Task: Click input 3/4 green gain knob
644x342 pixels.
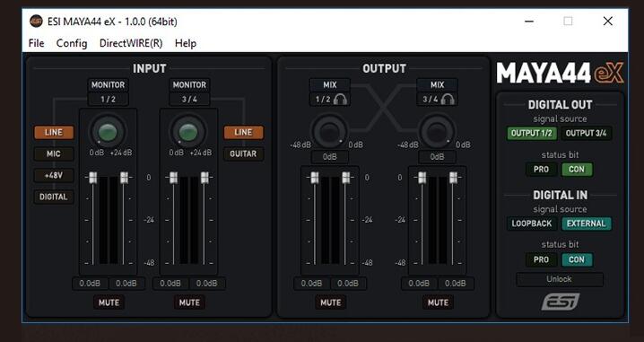Action: tap(188, 132)
